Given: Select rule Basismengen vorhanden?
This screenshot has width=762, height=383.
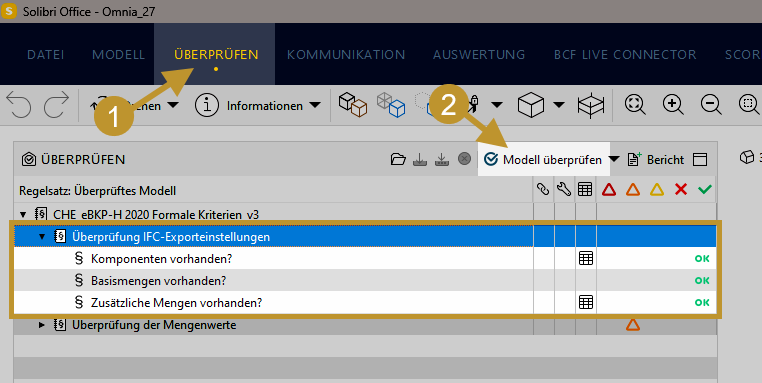Looking at the screenshot, I should pos(365,280).
